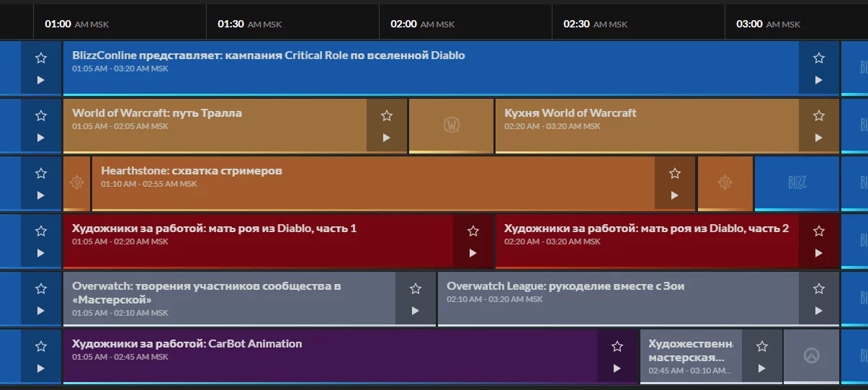Play the CarBot Animation artists session
The height and width of the screenshot is (390, 868).
pos(617,368)
